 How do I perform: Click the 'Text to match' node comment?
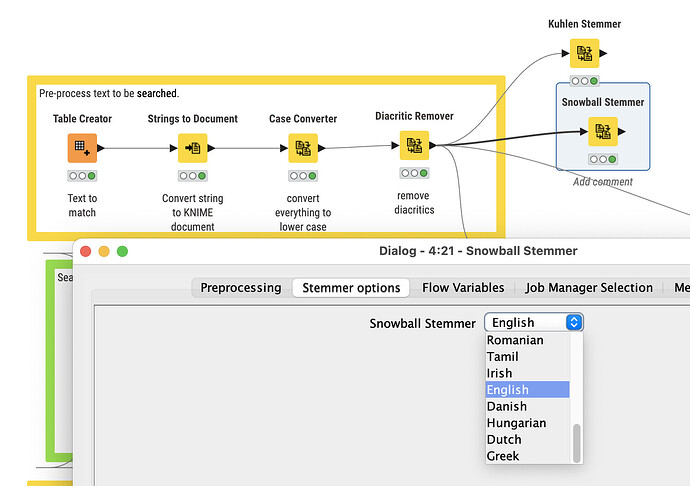(x=82, y=205)
